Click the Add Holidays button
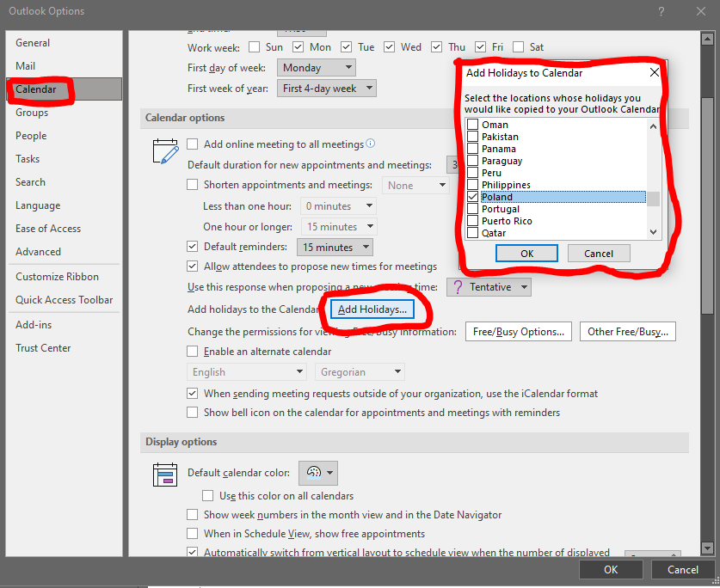 click(372, 309)
